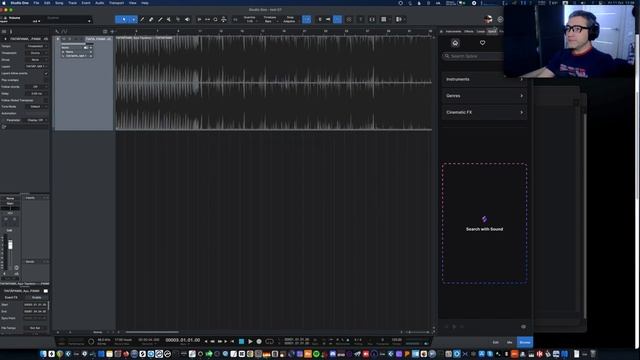Open the Tune Mode dropdown
Image resolution: width=640 pixels, height=360 pixels.
[36, 107]
